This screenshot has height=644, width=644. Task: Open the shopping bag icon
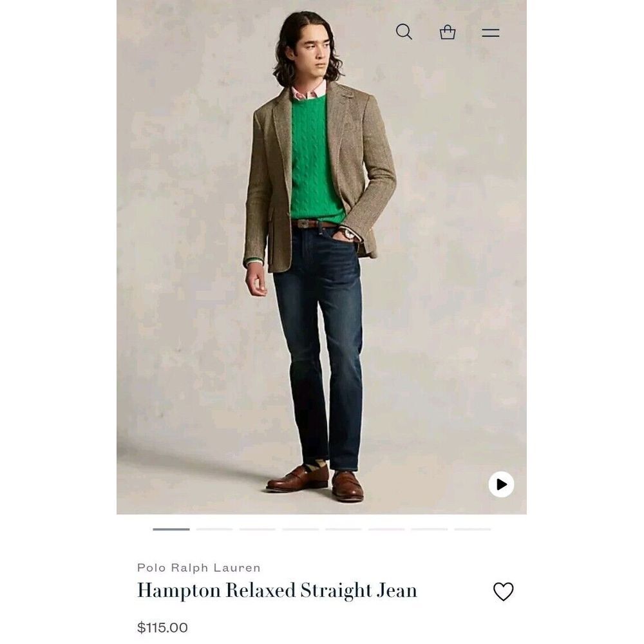click(448, 32)
